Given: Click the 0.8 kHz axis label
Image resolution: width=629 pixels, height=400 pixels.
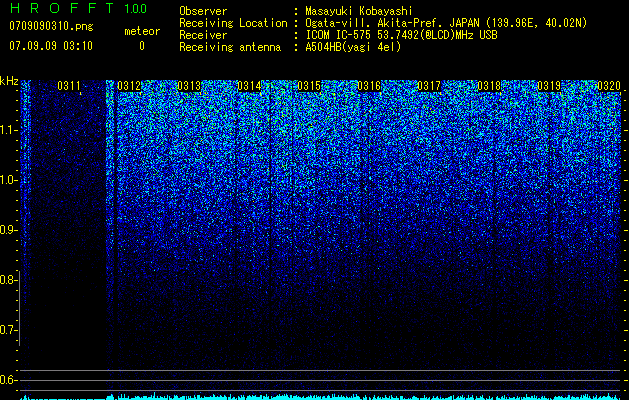Looking at the screenshot, I should (x=8, y=280).
